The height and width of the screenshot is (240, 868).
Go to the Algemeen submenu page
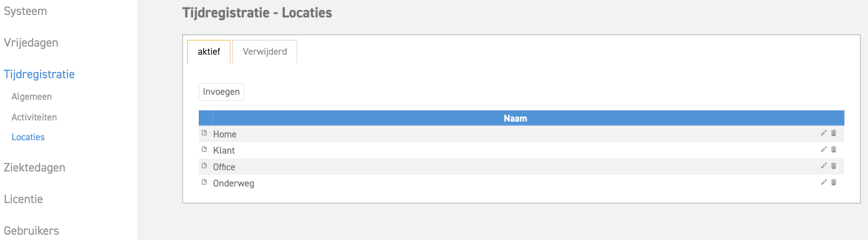point(32,96)
